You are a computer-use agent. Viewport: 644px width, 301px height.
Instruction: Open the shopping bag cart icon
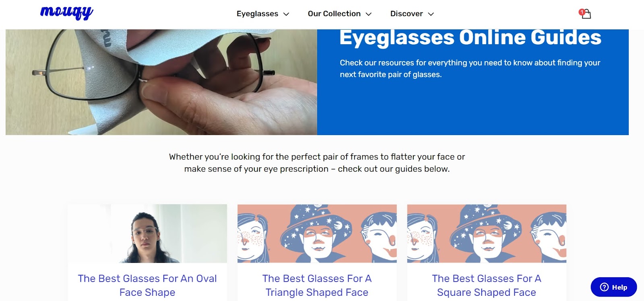[586, 14]
